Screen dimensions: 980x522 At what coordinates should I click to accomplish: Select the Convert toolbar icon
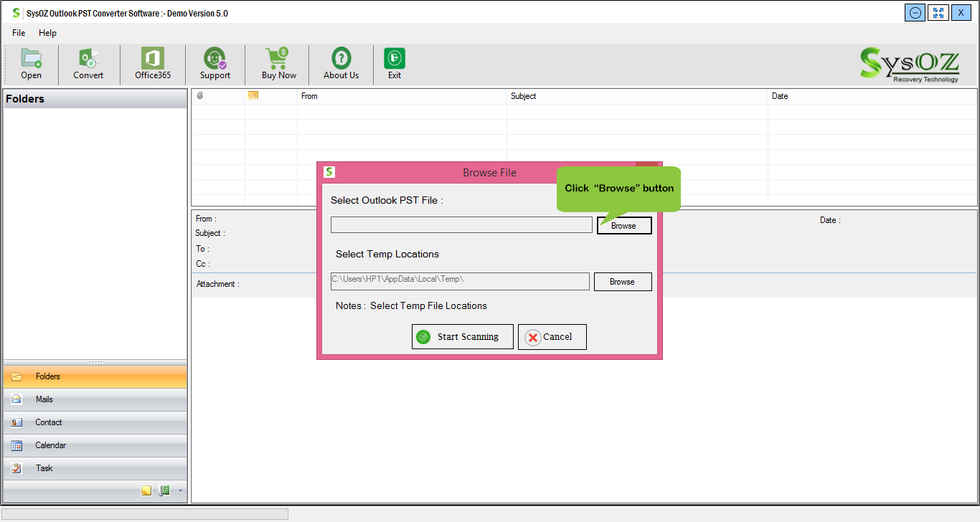tap(88, 65)
